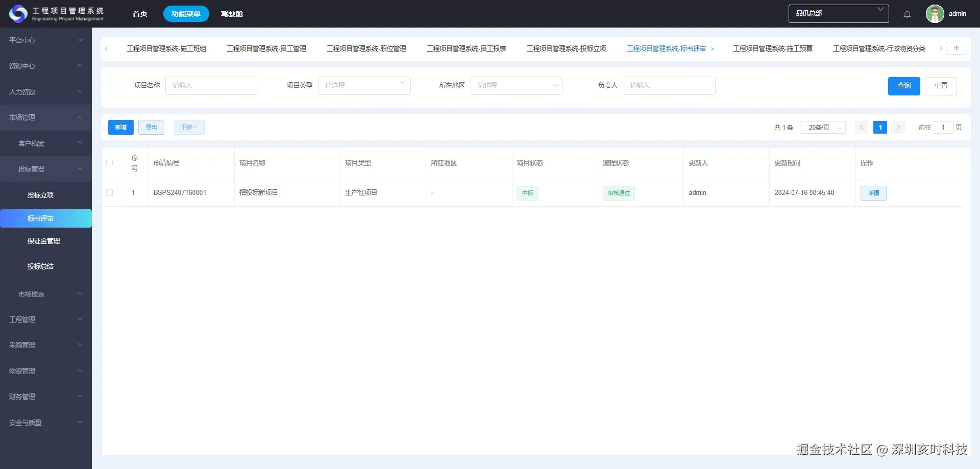The width and height of the screenshot is (980, 469).
Task: Go to next page arrow
Action: 898,127
